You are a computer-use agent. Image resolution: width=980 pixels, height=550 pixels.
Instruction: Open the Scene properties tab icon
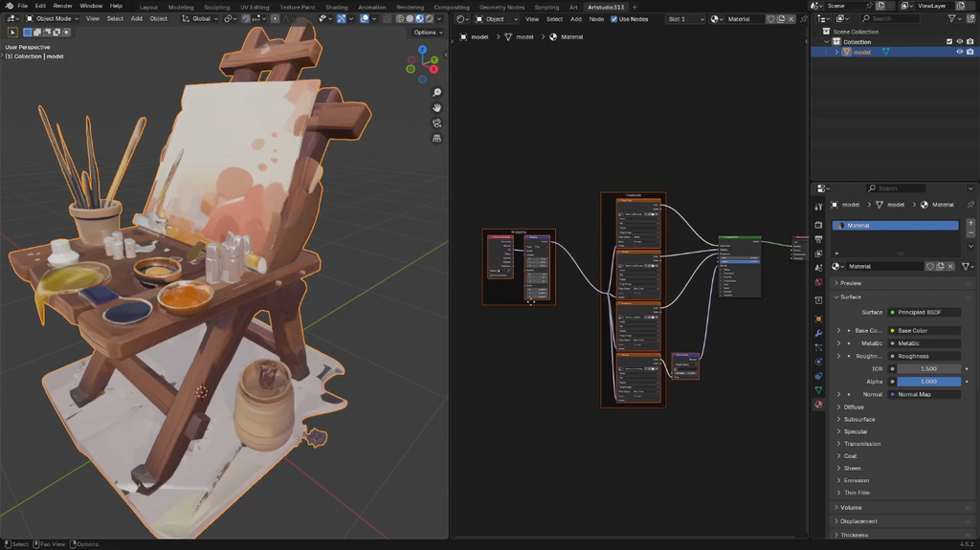point(819,268)
